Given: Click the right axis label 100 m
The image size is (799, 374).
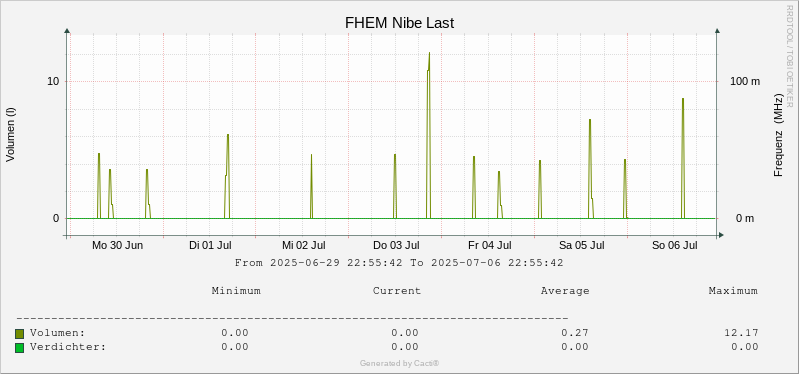Looking at the screenshot, I should coord(745,82).
